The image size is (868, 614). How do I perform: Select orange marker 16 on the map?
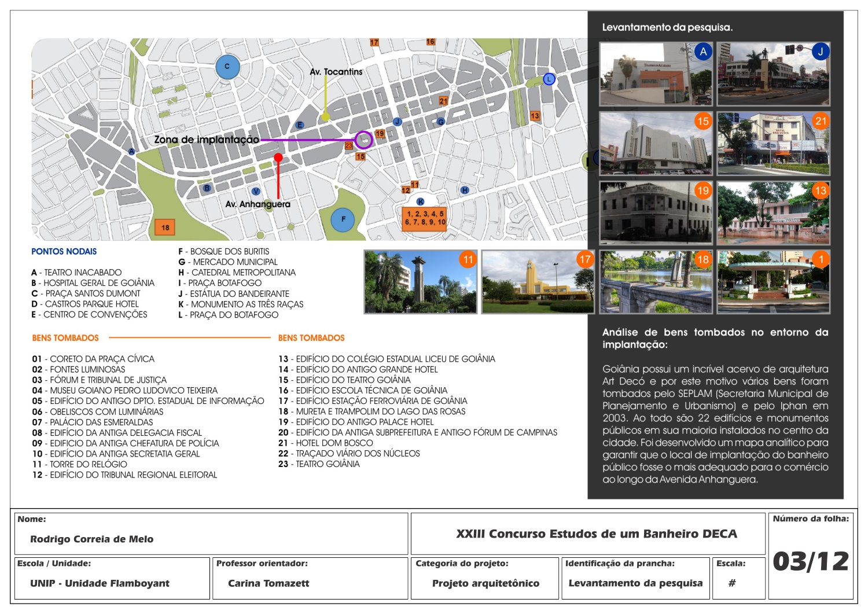pyautogui.click(x=431, y=42)
